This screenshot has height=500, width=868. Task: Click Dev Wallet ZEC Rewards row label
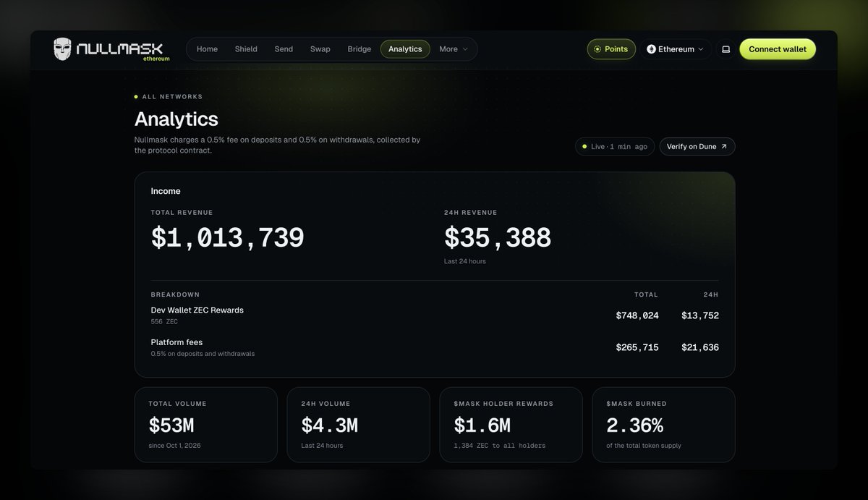tap(197, 310)
